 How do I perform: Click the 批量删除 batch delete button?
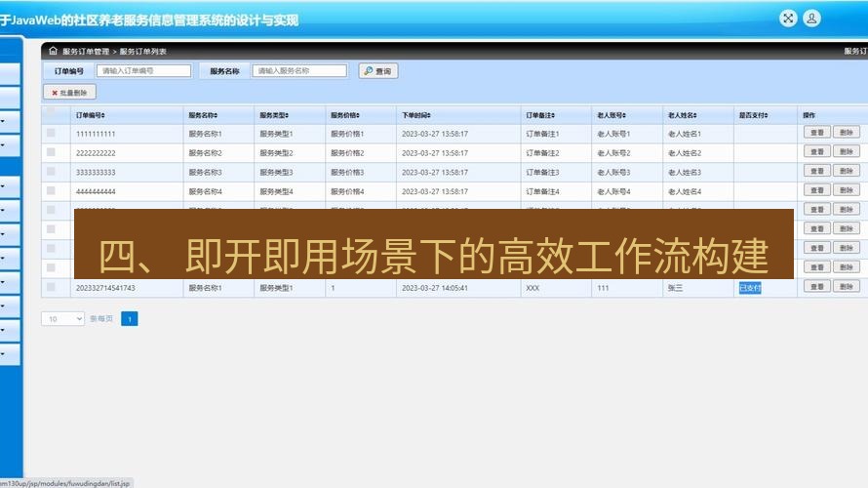[70, 93]
